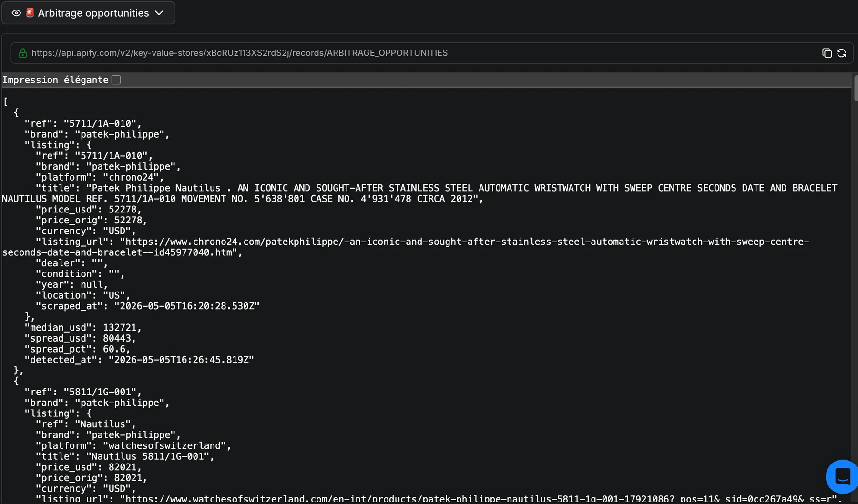This screenshot has width=858, height=504.
Task: Click the "title": "Nautilus 5811/1G-001" line
Action: pos(125,456)
